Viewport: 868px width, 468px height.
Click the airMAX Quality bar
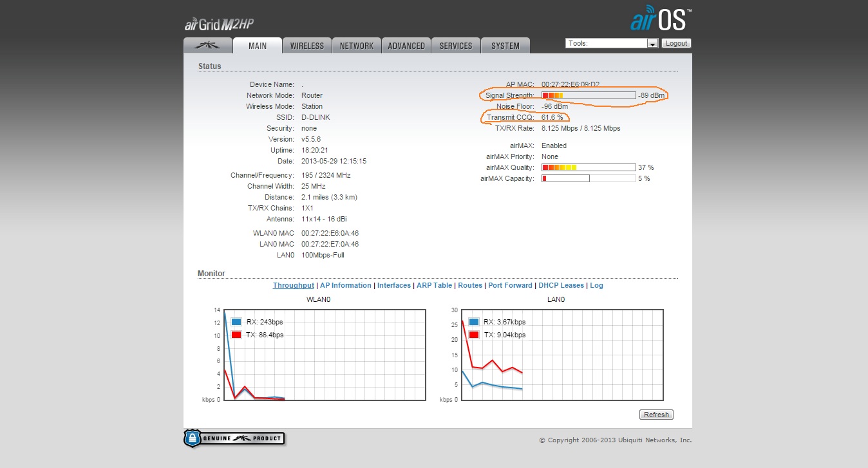click(x=589, y=167)
